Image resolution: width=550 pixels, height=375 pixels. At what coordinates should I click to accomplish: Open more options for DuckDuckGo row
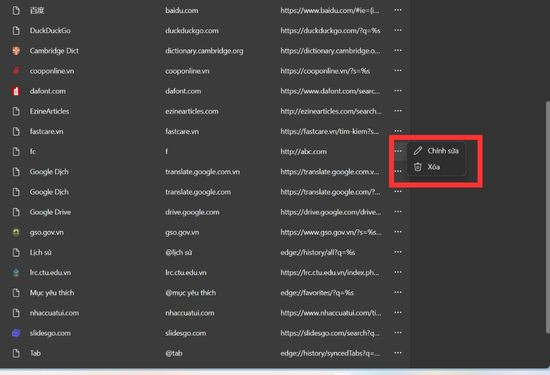click(398, 30)
